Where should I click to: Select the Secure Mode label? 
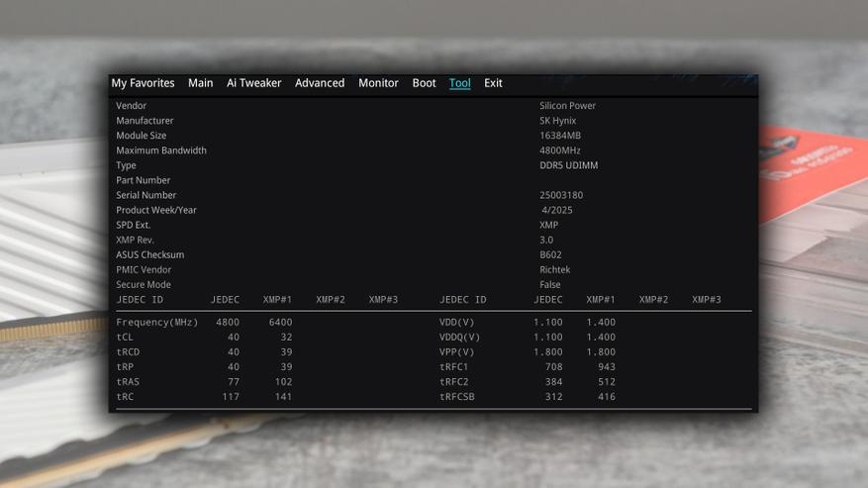pyautogui.click(x=144, y=285)
